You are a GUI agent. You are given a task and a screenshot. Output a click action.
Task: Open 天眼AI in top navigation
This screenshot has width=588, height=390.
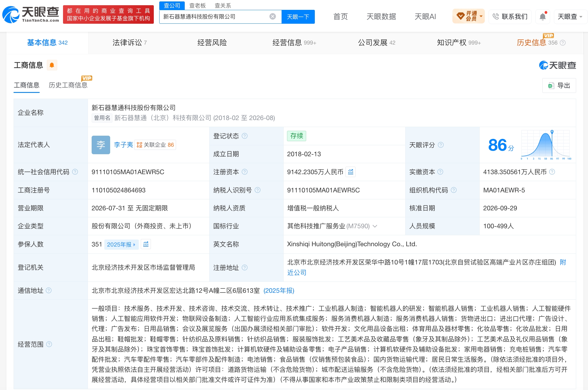click(425, 16)
